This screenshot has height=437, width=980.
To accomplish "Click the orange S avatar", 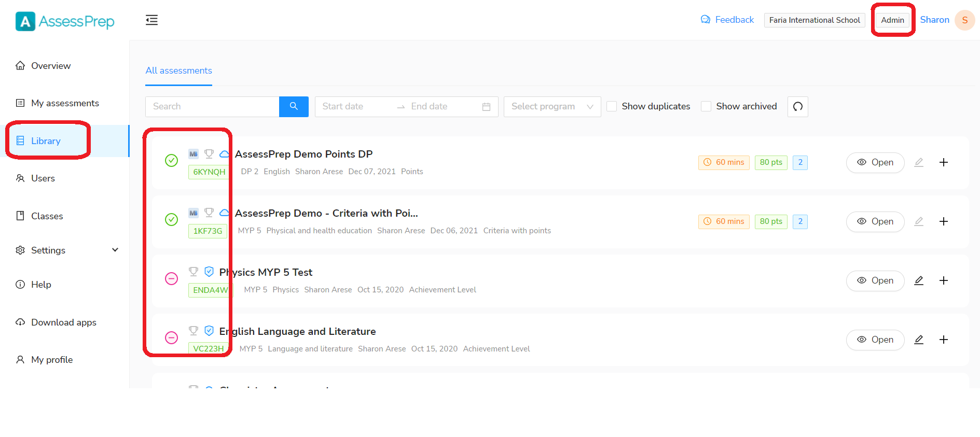I will tap(964, 20).
